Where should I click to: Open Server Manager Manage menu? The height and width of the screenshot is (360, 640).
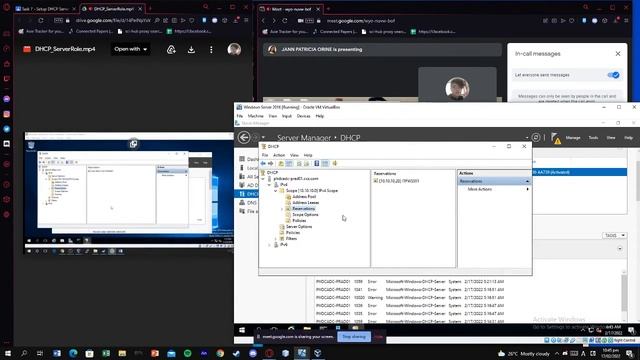tap(573, 138)
